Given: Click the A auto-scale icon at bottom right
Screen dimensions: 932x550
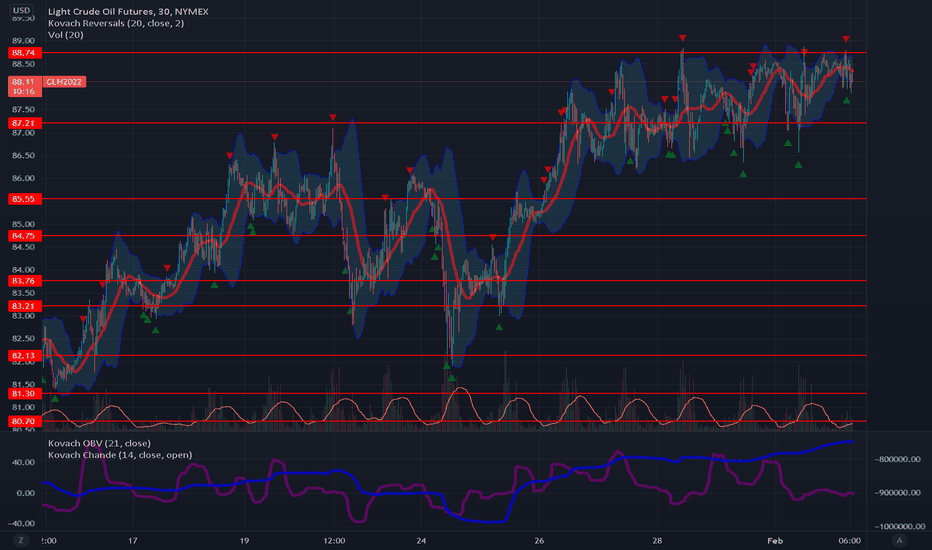Looking at the screenshot, I should click(x=899, y=540).
